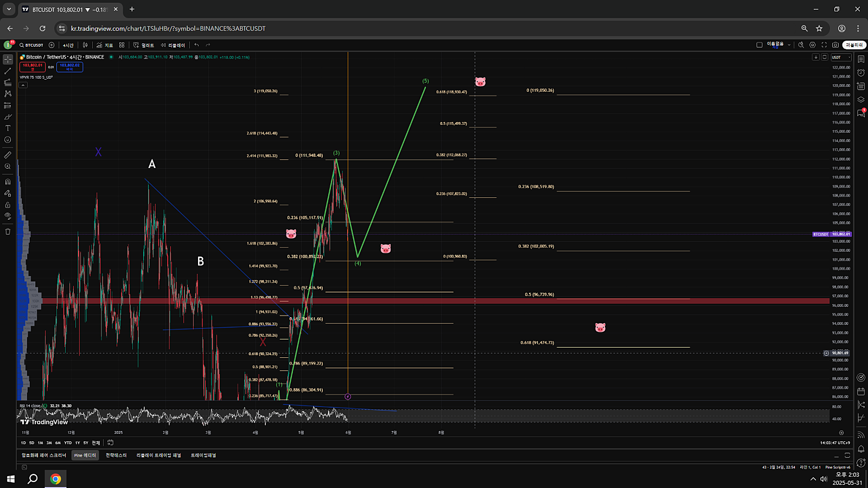
Task: Open the object tree layers panel
Action: [861, 100]
